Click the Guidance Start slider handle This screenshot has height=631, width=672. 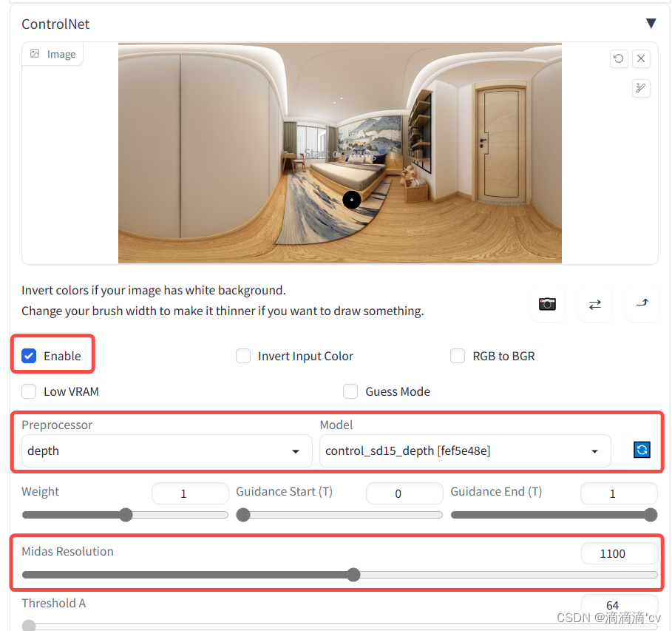coord(243,515)
